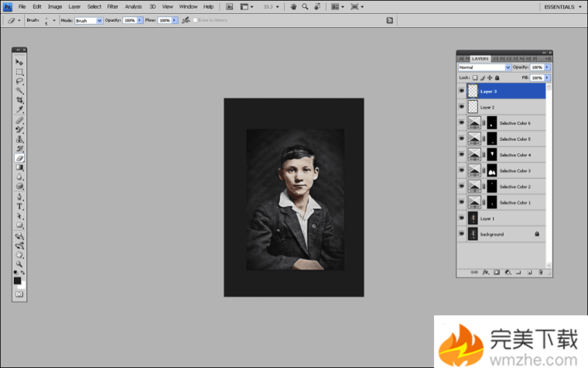Click the foreground color swatch

point(17,280)
